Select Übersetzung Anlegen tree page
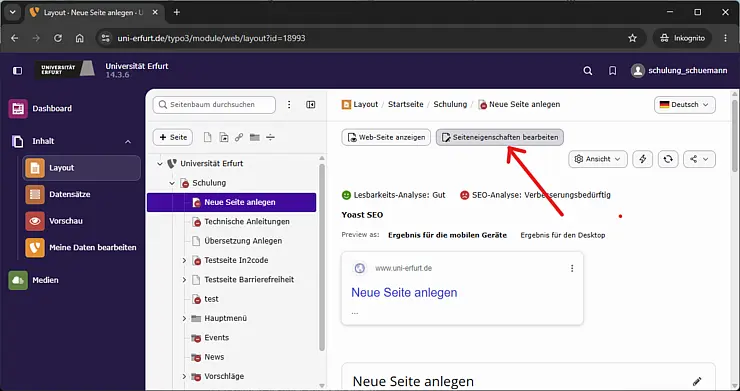The image size is (740, 391). click(243, 241)
